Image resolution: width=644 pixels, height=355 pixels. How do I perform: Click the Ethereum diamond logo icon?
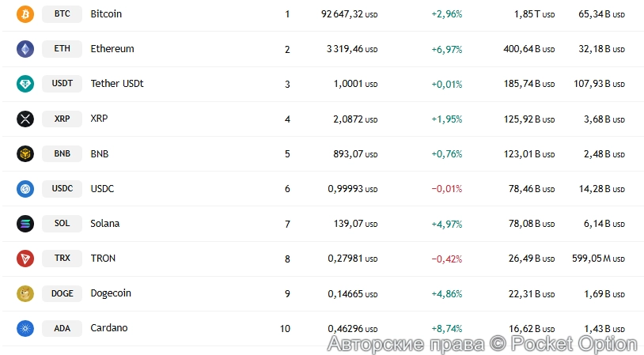[25, 49]
